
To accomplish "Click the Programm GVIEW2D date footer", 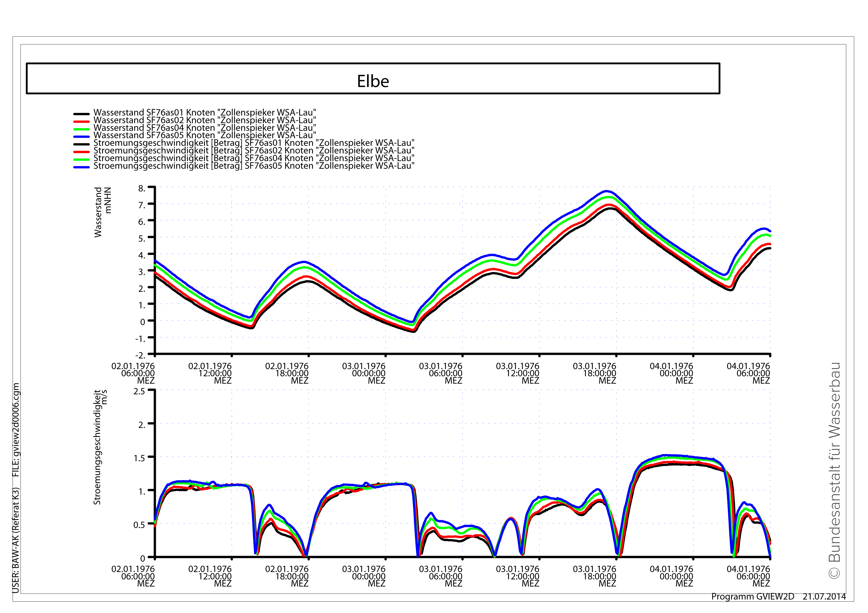I will [x=778, y=596].
